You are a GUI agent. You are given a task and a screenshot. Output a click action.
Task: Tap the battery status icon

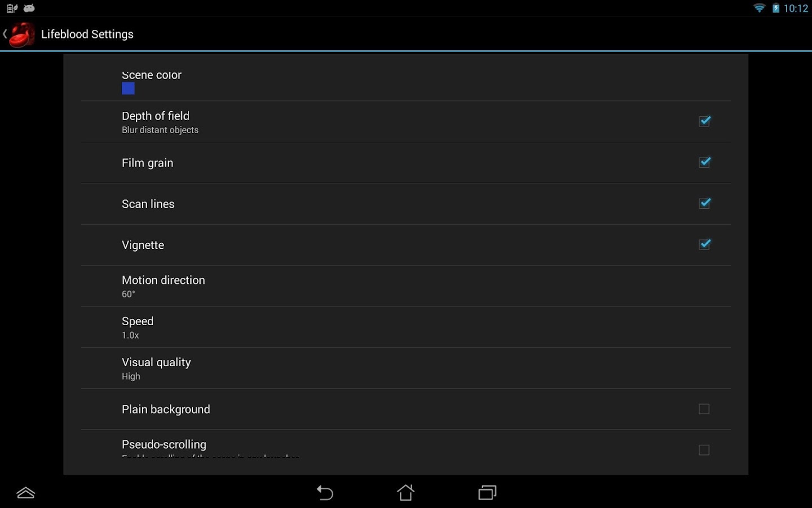(x=776, y=8)
